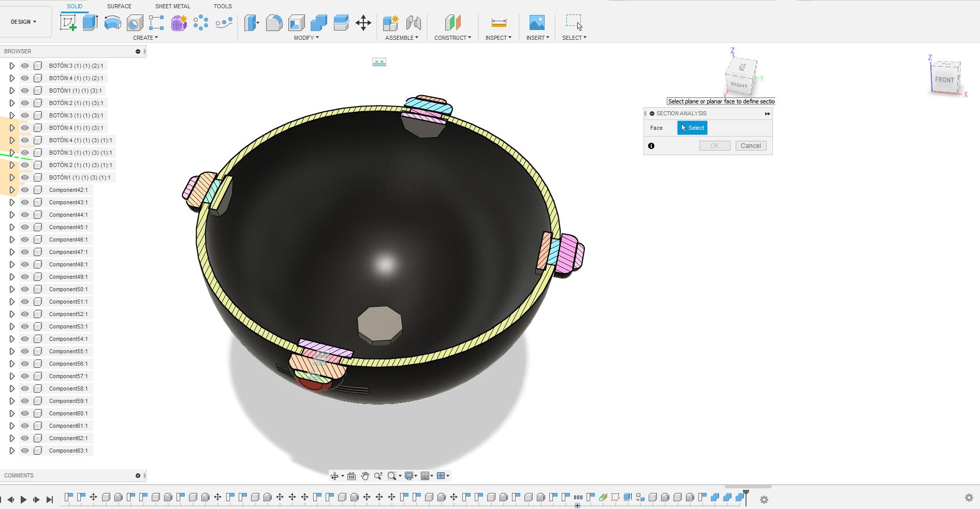Switch to the SHEET METAL tab
Viewport: 980px width, 509px height.
173,6
